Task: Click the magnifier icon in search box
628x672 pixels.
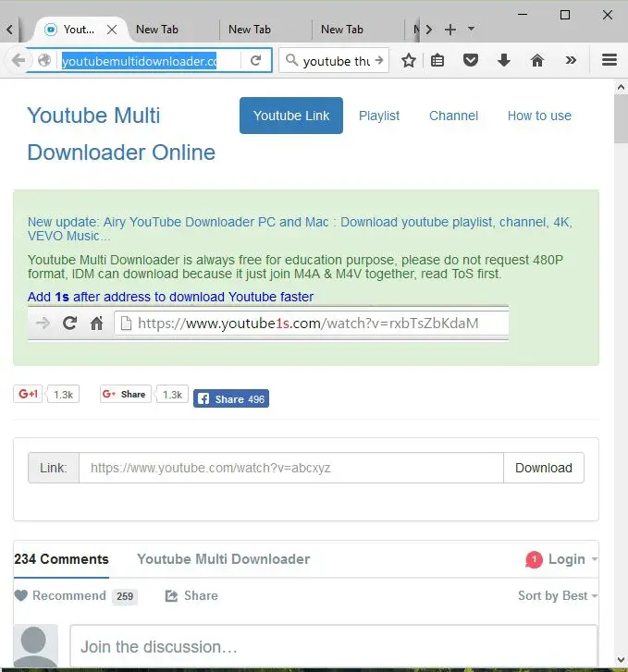Action: point(291,60)
